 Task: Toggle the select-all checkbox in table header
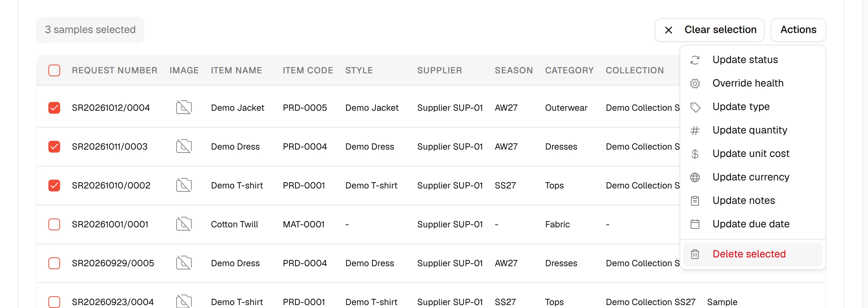(x=54, y=70)
